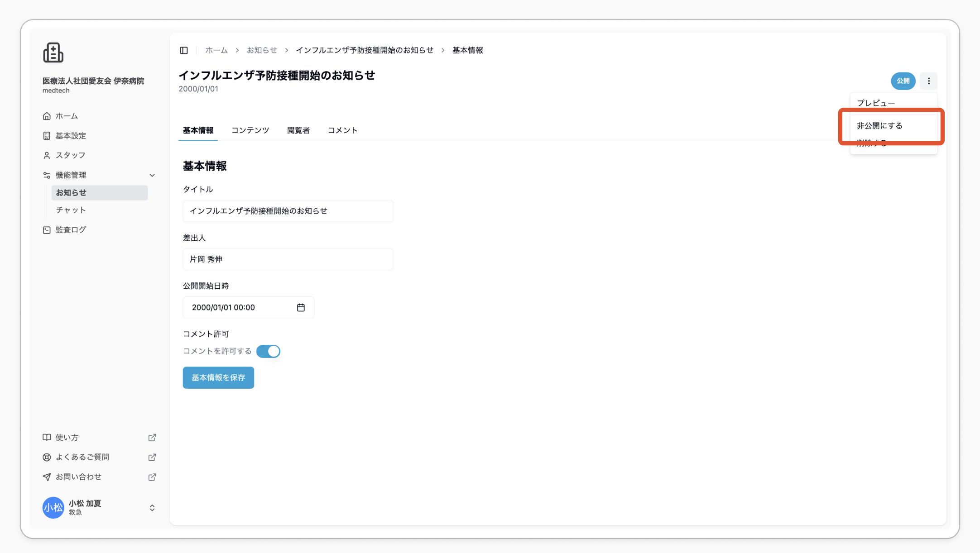The width and height of the screenshot is (980, 553).
Task: Click the 監査ログ terminal icon
Action: [47, 230]
